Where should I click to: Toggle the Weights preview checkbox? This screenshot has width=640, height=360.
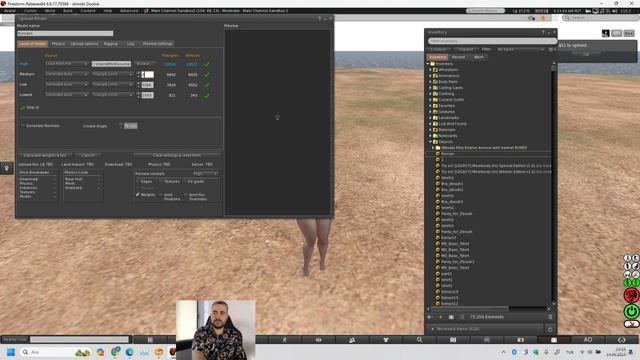tap(138, 195)
